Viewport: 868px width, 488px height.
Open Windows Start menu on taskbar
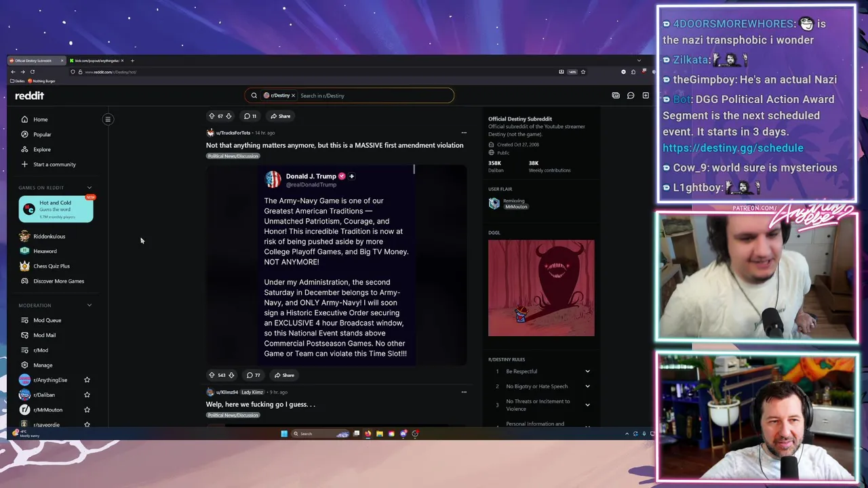(x=284, y=434)
